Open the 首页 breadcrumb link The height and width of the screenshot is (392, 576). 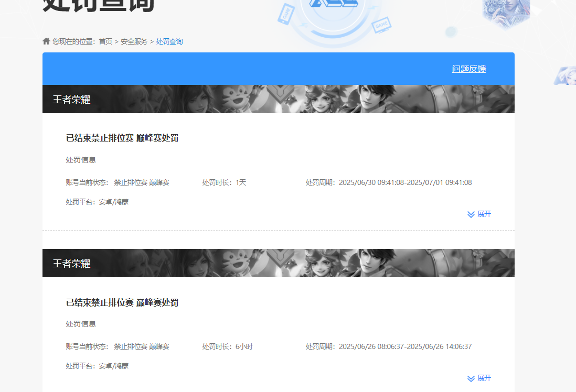click(105, 41)
